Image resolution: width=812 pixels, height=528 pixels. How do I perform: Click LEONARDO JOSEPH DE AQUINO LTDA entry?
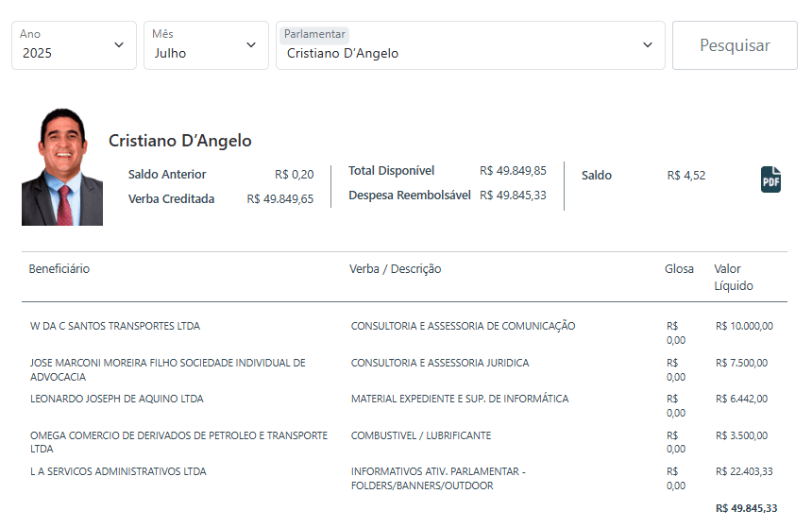click(x=117, y=400)
